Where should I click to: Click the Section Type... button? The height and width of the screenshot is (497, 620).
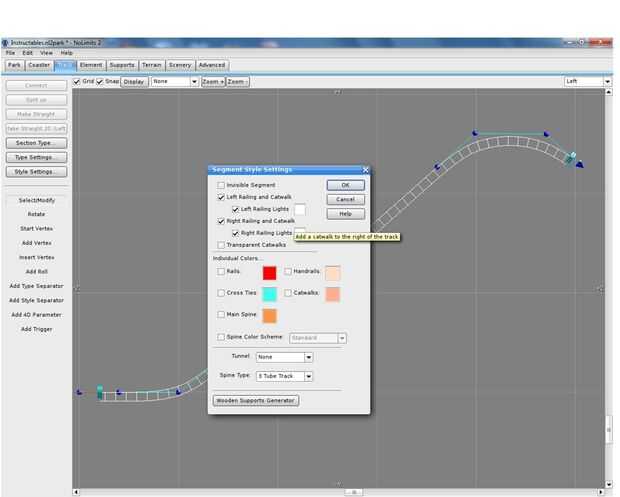[36, 143]
